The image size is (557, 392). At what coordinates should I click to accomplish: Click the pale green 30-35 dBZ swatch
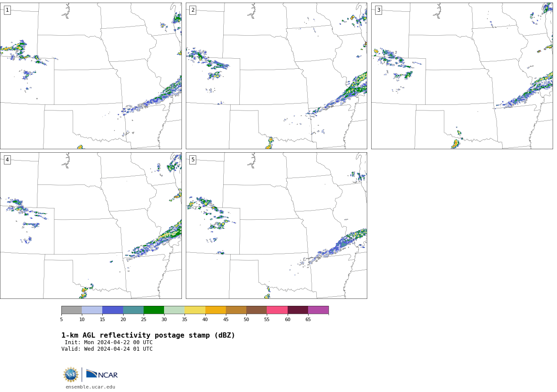pos(174,310)
